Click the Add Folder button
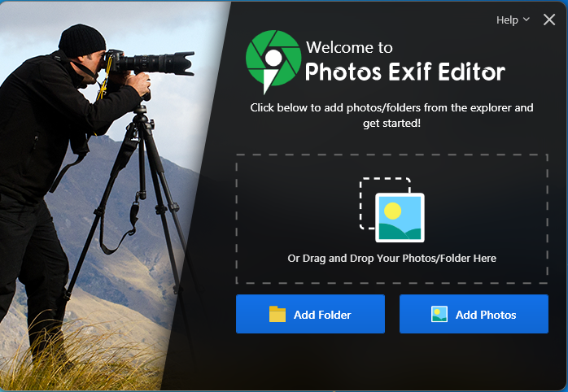Viewport: 568px width, 392px height. point(310,314)
